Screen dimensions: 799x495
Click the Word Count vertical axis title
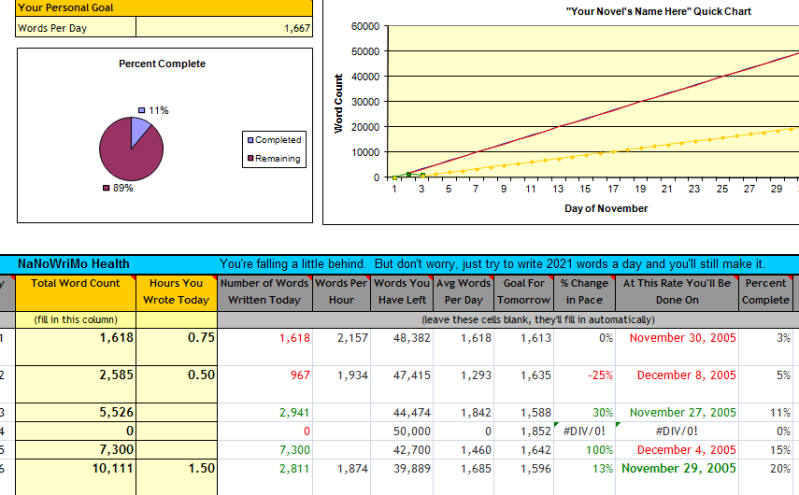(x=339, y=104)
